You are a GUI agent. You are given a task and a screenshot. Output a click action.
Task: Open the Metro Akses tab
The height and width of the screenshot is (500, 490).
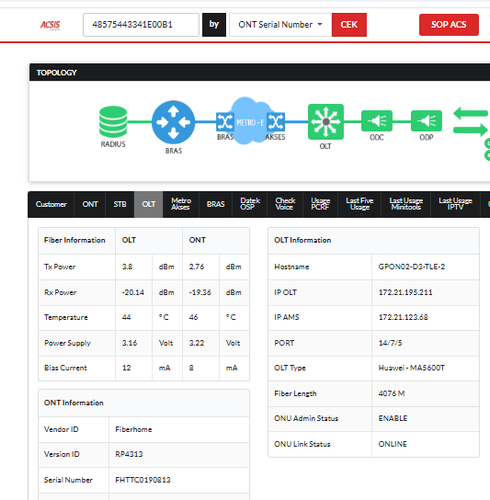[x=181, y=204]
